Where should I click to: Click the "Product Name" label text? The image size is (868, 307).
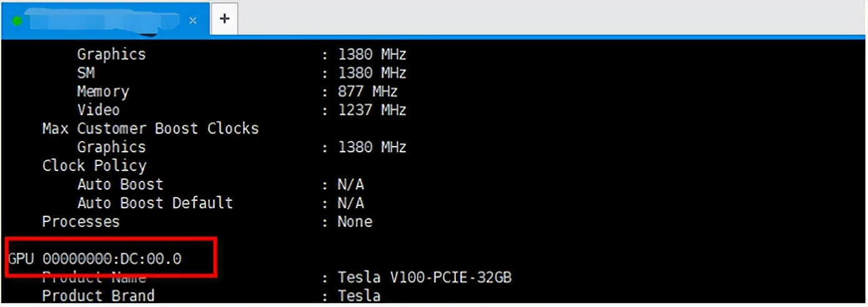click(94, 278)
